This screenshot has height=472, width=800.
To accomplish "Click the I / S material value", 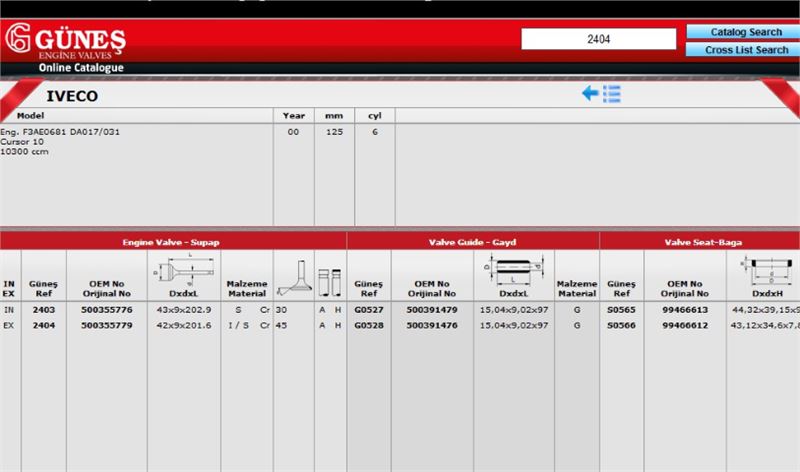I will 238,326.
